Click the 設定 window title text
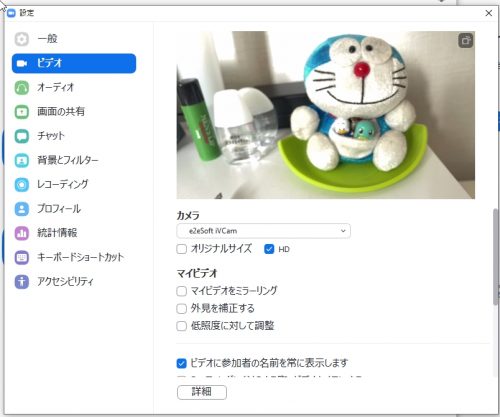Screen dimensions: 500x417 [x=27, y=13]
